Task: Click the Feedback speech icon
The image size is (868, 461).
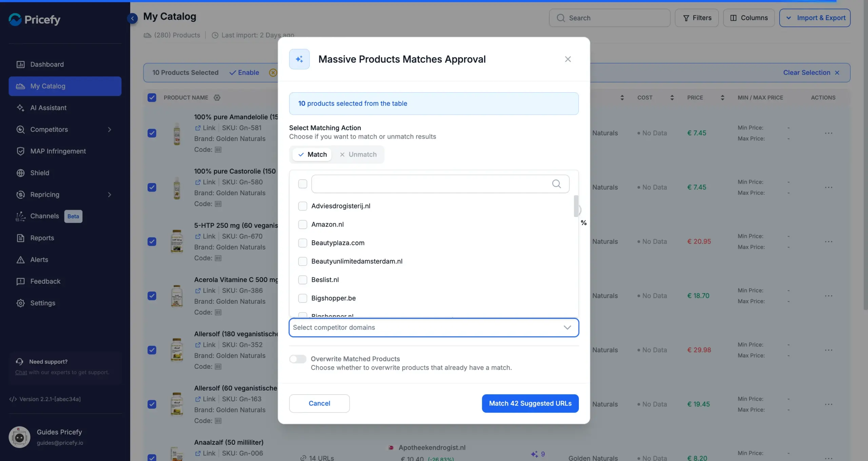Action: [x=20, y=281]
